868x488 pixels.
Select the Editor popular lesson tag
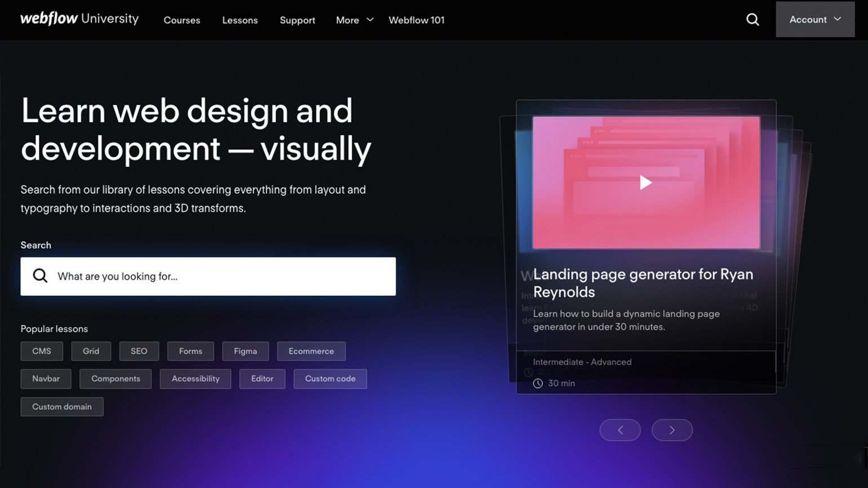(262, 379)
